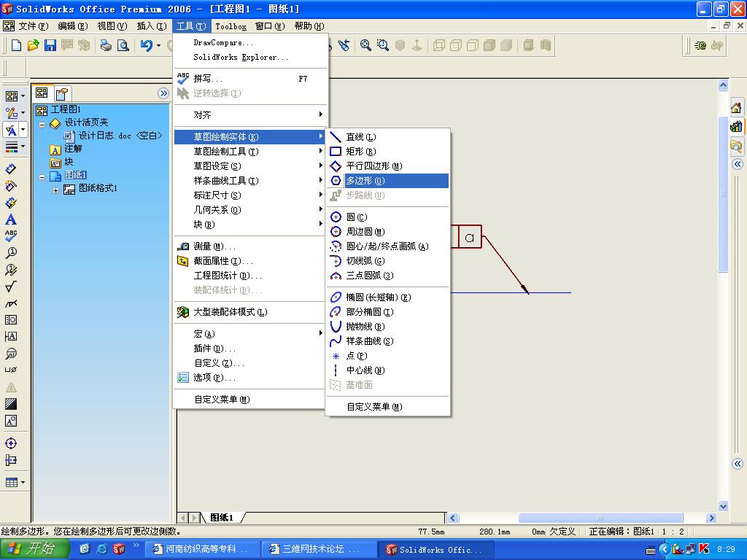Click SolidWorks Explorer menu entry
This screenshot has width=747, height=560.
251,57
